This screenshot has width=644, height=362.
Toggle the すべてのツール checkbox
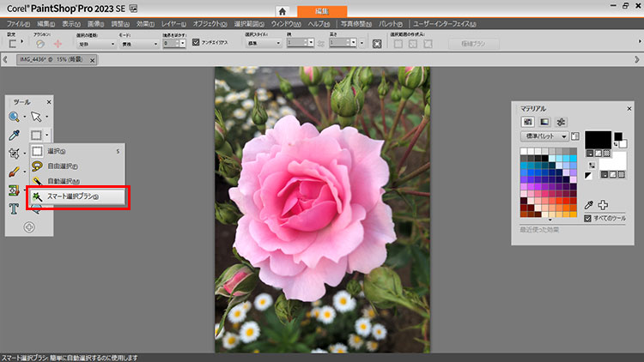click(587, 219)
